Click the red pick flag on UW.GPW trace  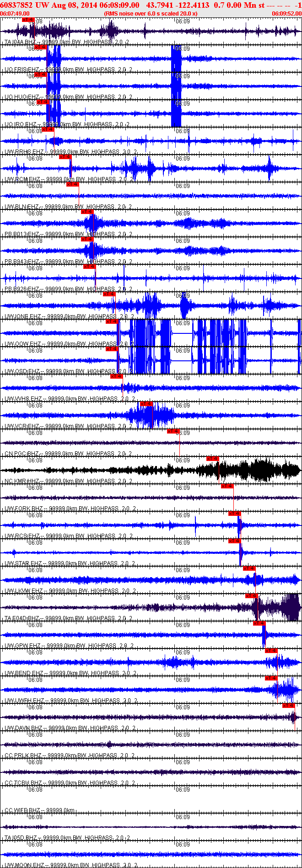(259, 623)
